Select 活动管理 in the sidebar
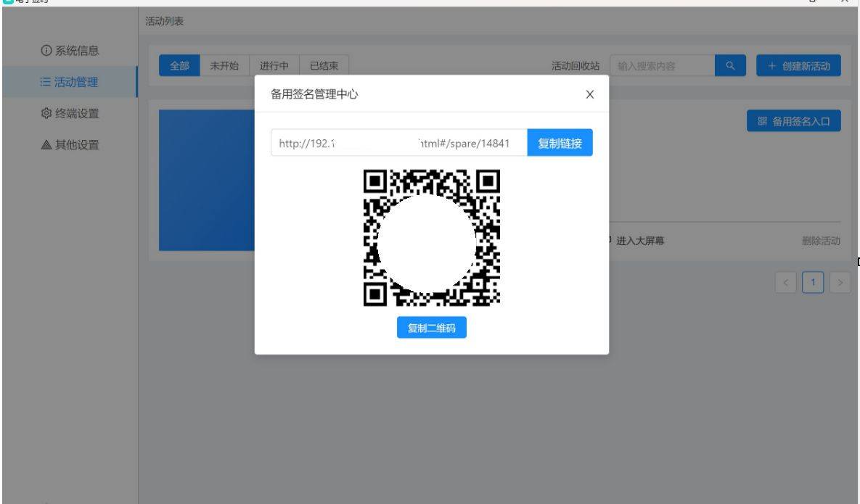This screenshot has height=504, width=860. click(x=70, y=82)
